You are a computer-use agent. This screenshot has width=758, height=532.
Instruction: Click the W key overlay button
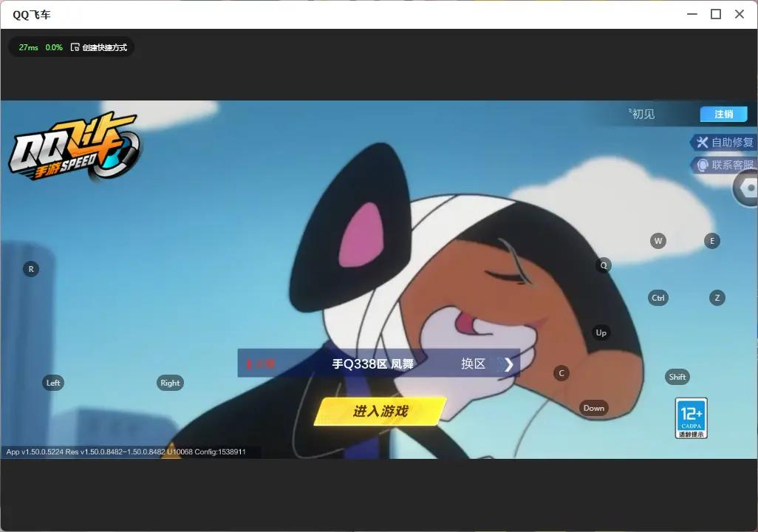pyautogui.click(x=658, y=240)
